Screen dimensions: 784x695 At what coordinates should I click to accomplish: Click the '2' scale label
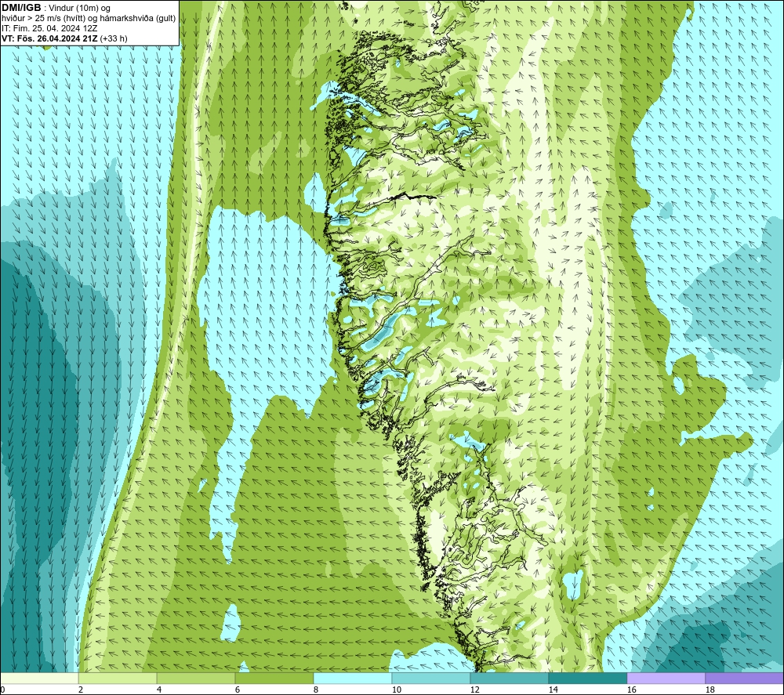(x=81, y=690)
